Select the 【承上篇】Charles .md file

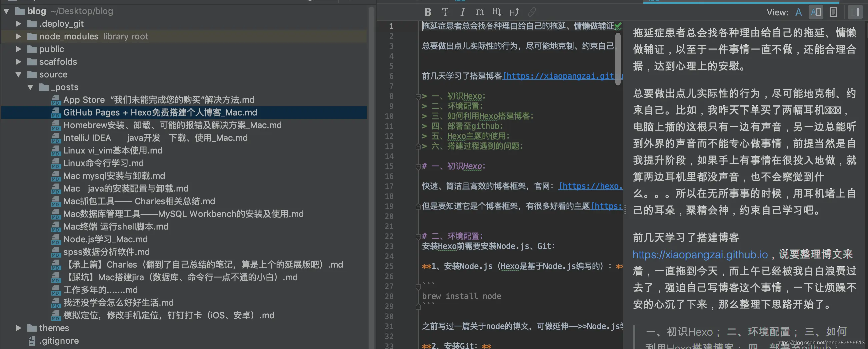tap(203, 265)
